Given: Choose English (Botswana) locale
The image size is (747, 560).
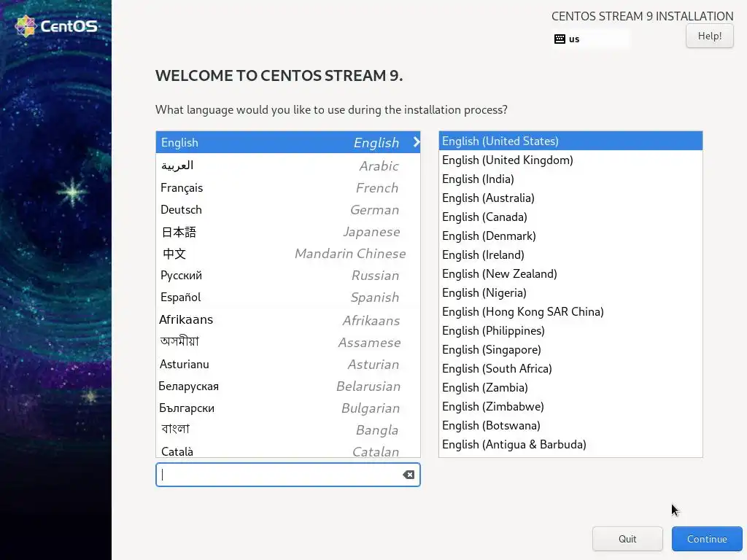Looking at the screenshot, I should click(x=570, y=425).
